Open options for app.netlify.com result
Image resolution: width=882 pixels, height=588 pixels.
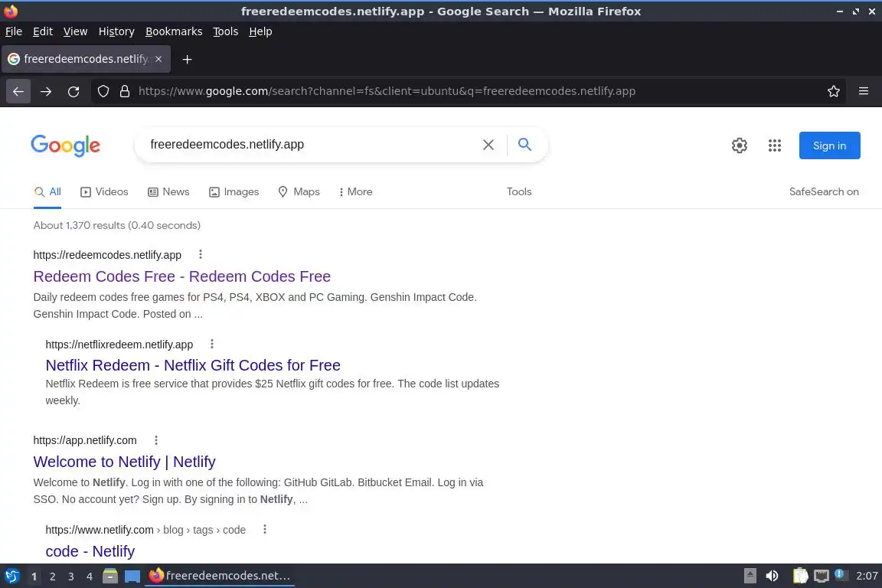pos(156,440)
